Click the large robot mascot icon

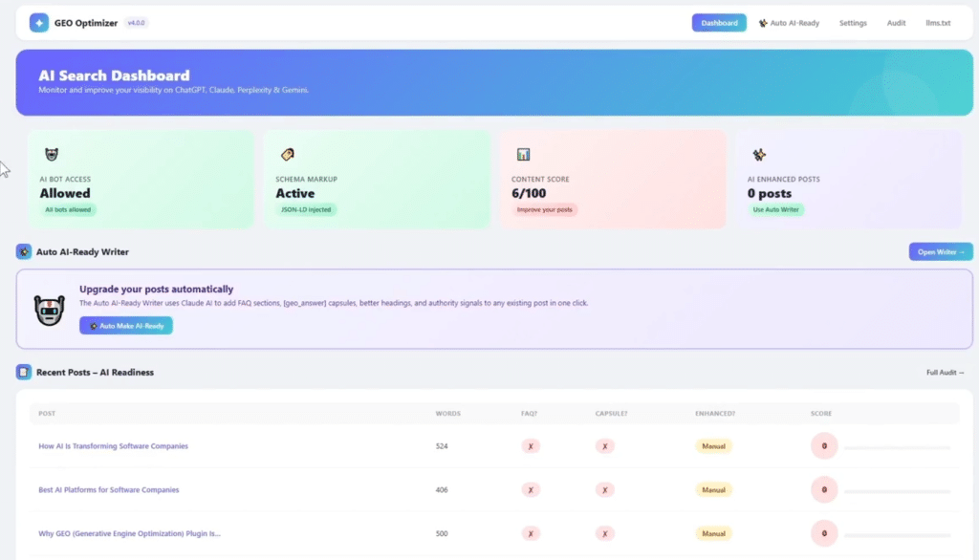click(50, 310)
